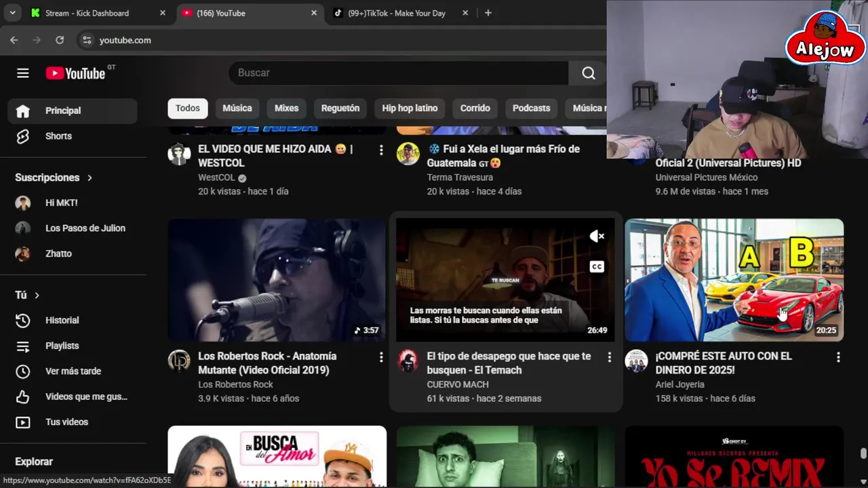Open Universal Pictures México channel link
This screenshot has width=868, height=488.
[x=707, y=178]
